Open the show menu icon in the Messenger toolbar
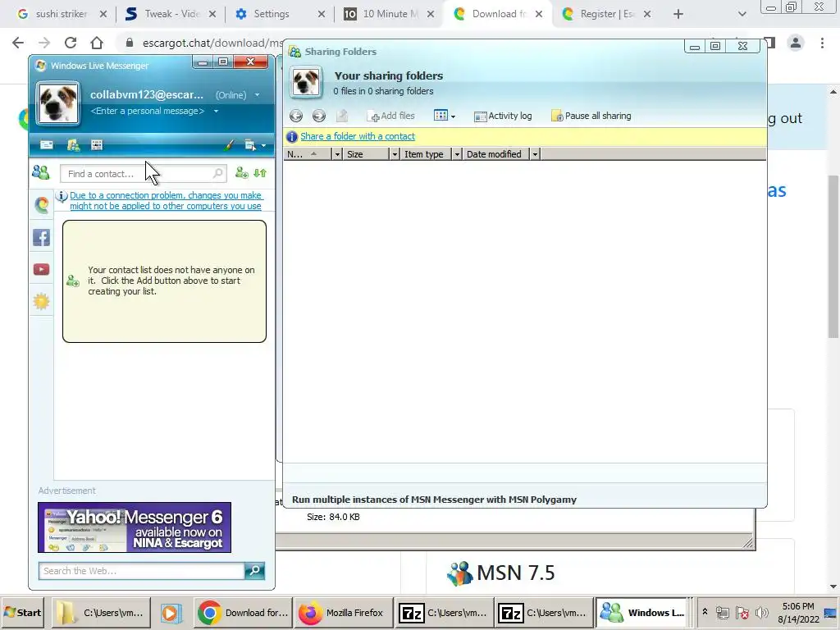 coord(249,144)
